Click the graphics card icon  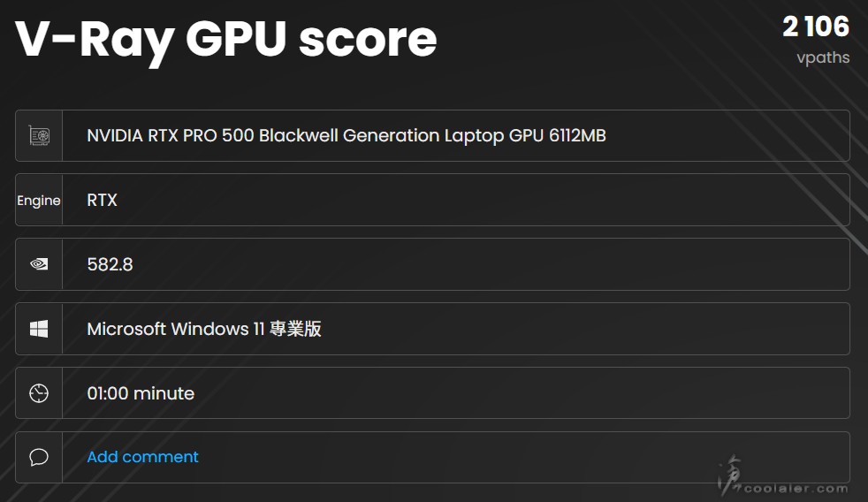pos(39,136)
